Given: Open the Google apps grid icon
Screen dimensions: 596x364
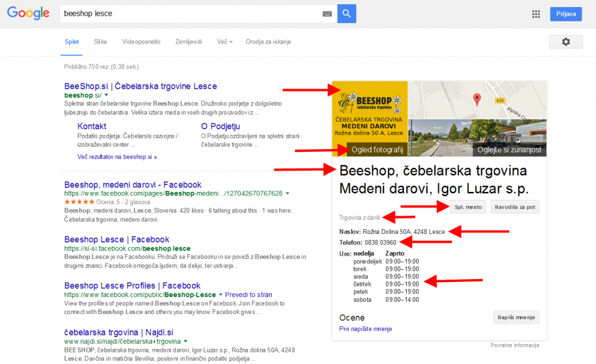Looking at the screenshot, I should tap(536, 14).
